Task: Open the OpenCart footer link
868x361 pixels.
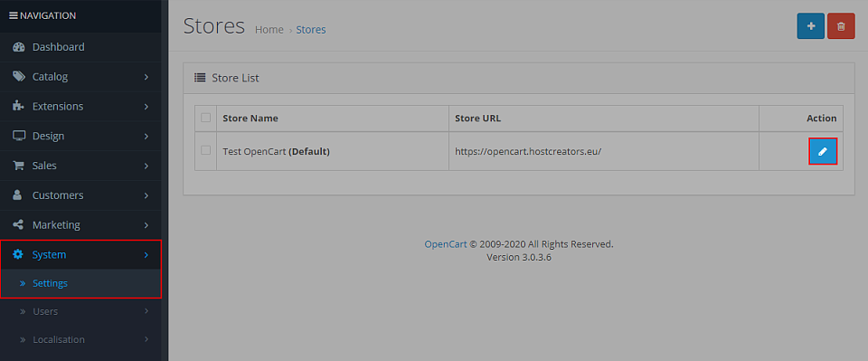Action: click(446, 244)
